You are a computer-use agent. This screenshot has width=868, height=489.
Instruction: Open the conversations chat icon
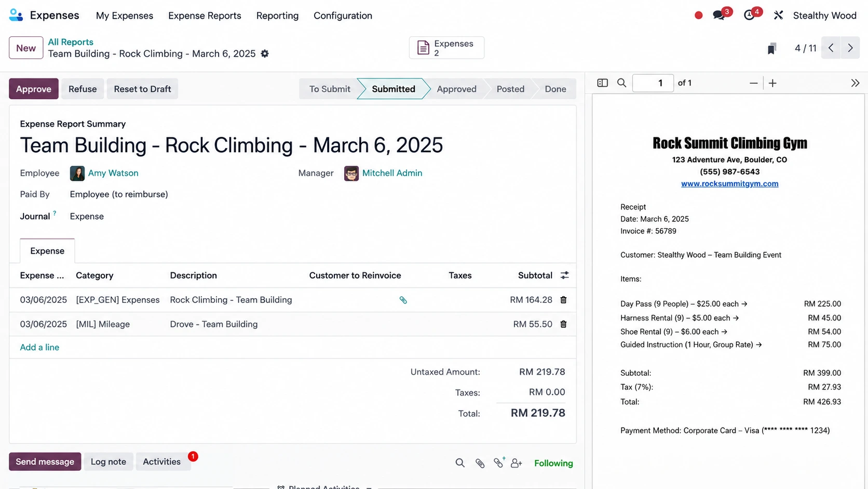(x=719, y=16)
